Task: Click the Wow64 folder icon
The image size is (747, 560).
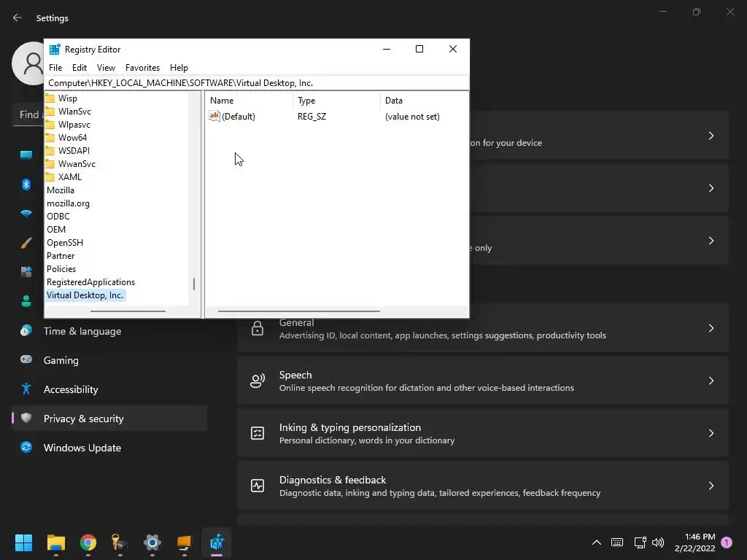Action: (x=50, y=138)
